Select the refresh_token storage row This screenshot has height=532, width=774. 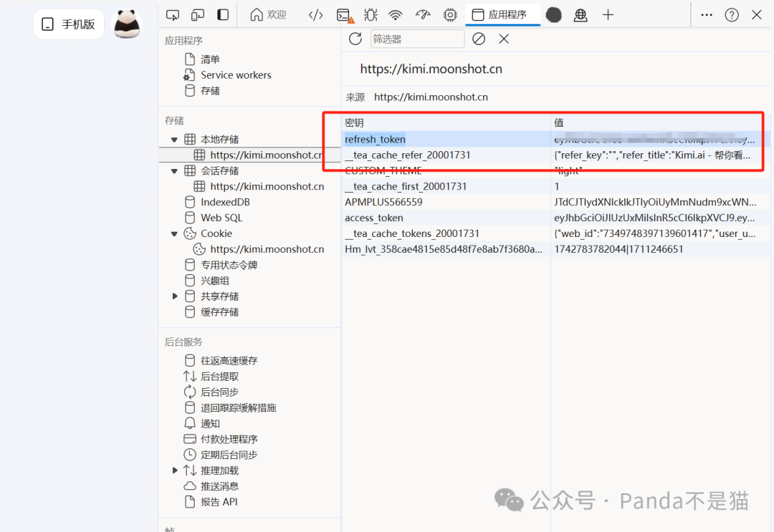pyautogui.click(x=375, y=139)
